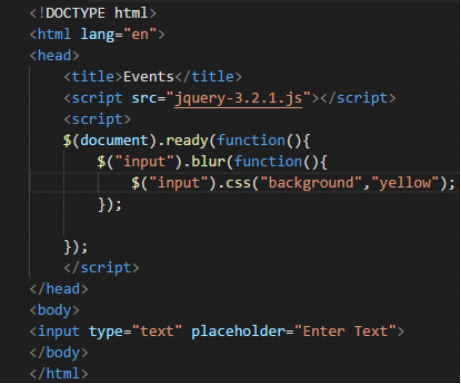Click the "yellow" string argument
461x384 pixels.
point(405,183)
